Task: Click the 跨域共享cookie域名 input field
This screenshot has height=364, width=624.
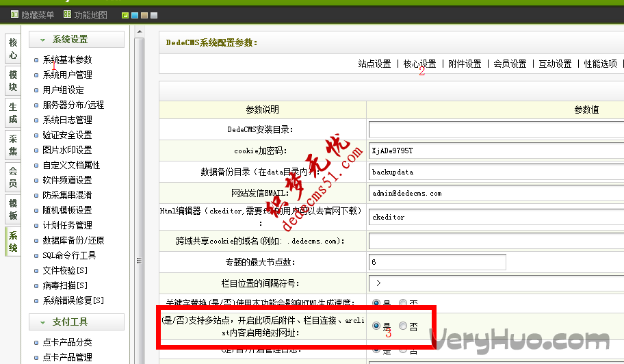Action: [x=496, y=241]
